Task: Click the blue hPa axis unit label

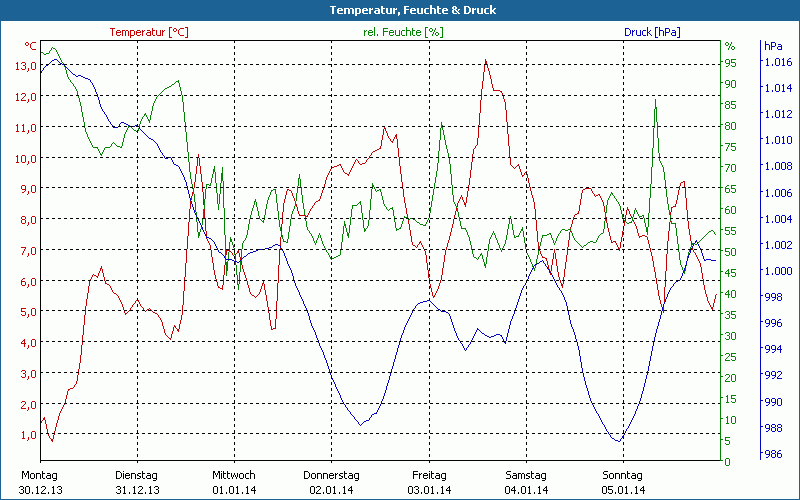Action: click(773, 46)
